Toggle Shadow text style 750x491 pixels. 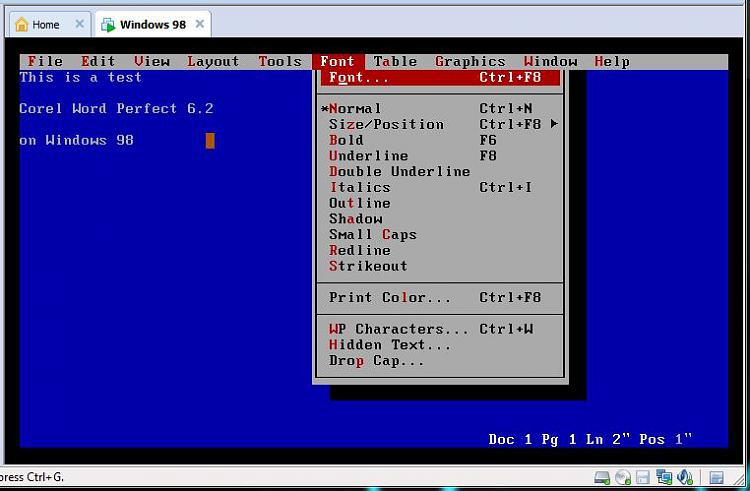pos(440,219)
